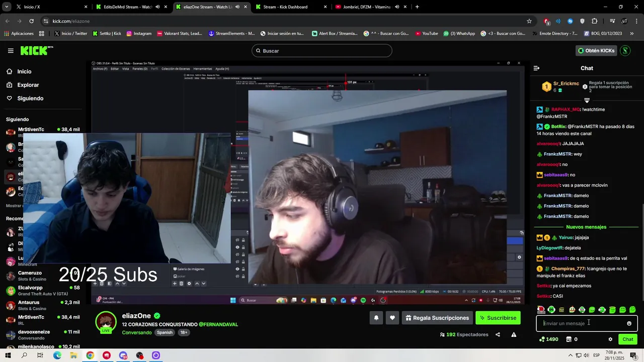This screenshot has width=644, height=362.
Task: Click the Obtén KICKs button
Action: pyautogui.click(x=596, y=51)
